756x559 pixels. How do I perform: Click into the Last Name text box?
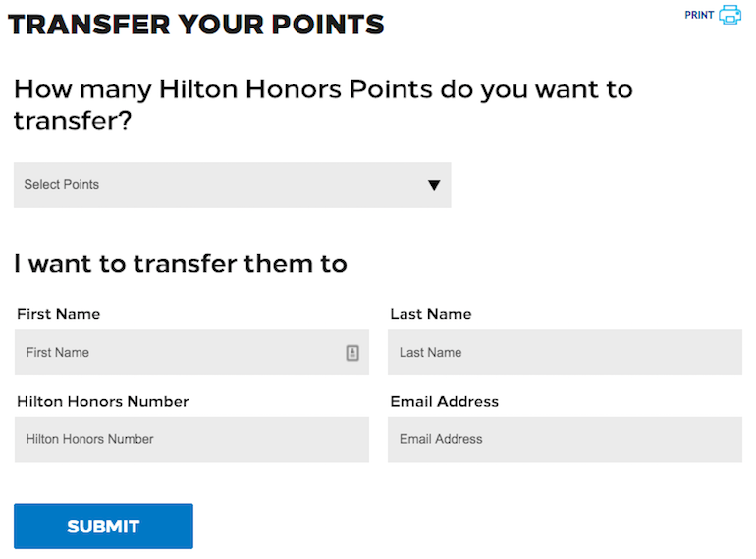coord(565,353)
